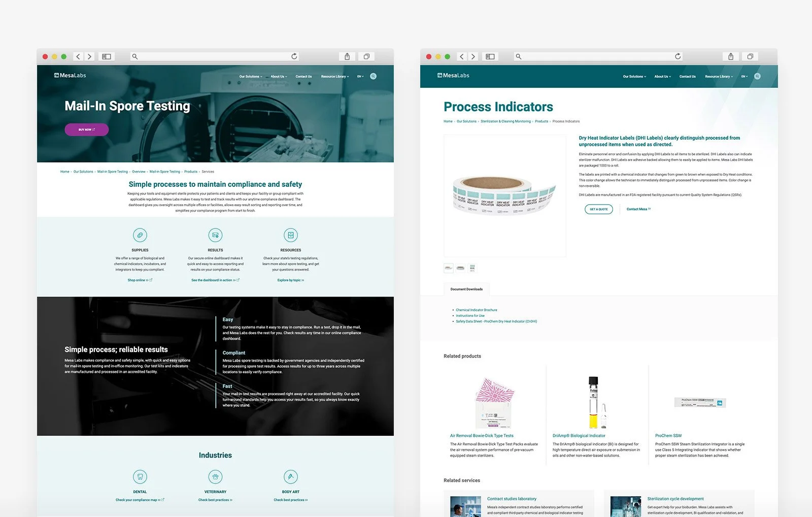
Task: Open Contact Us in left window navigation
Action: 303,77
